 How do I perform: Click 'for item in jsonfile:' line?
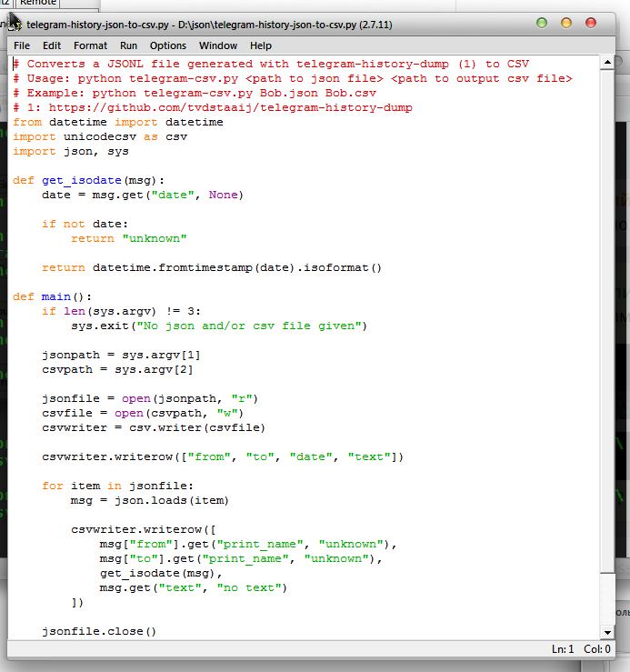click(118, 486)
